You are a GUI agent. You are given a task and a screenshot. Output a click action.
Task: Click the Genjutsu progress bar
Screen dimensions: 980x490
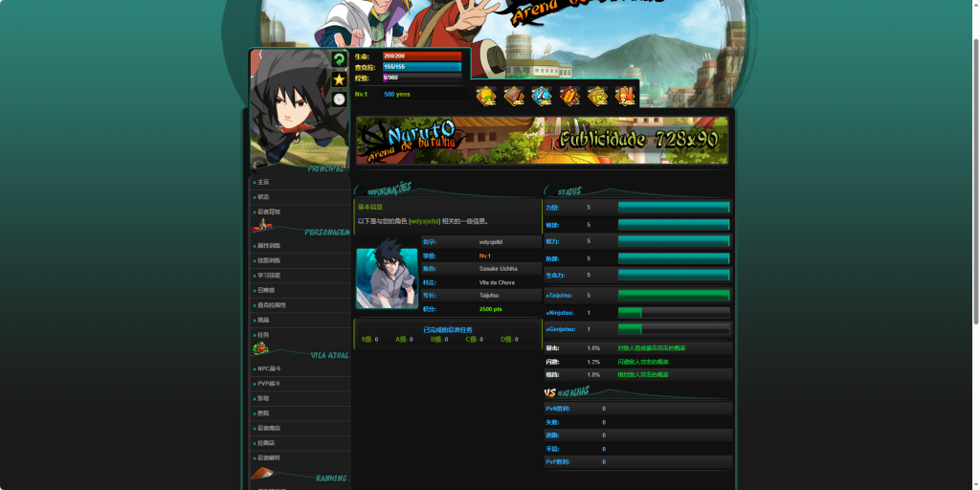674,329
